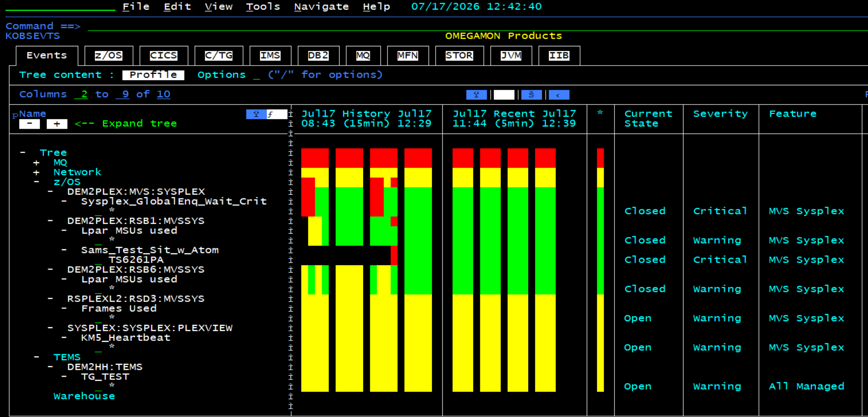Viewport: 868px width, 417px height.
Task: Click the Profile tree content selector
Action: tap(153, 75)
